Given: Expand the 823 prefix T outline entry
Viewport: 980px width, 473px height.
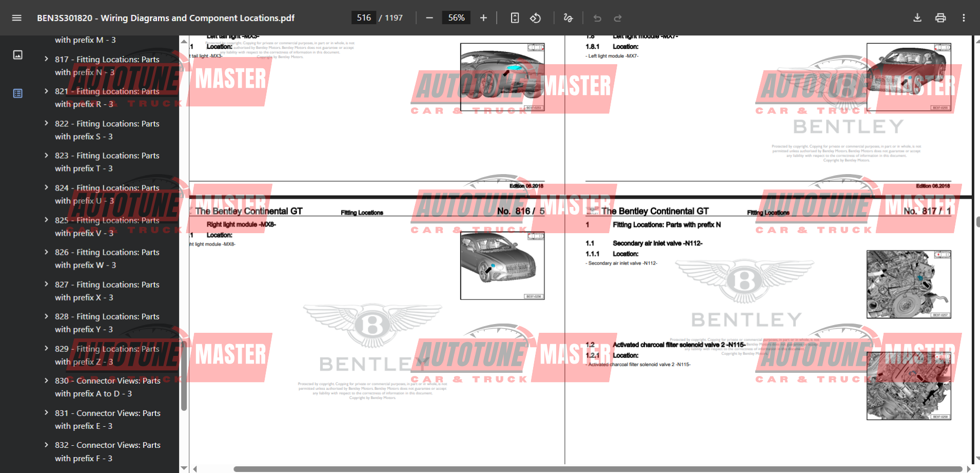Looking at the screenshot, I should (46, 156).
